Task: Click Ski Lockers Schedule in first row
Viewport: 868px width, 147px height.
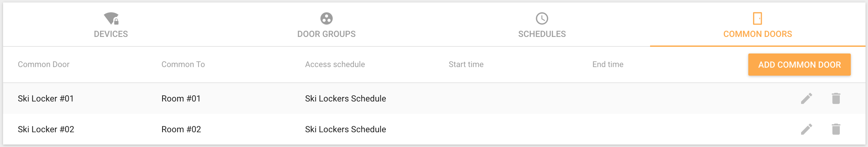Action: pos(345,98)
